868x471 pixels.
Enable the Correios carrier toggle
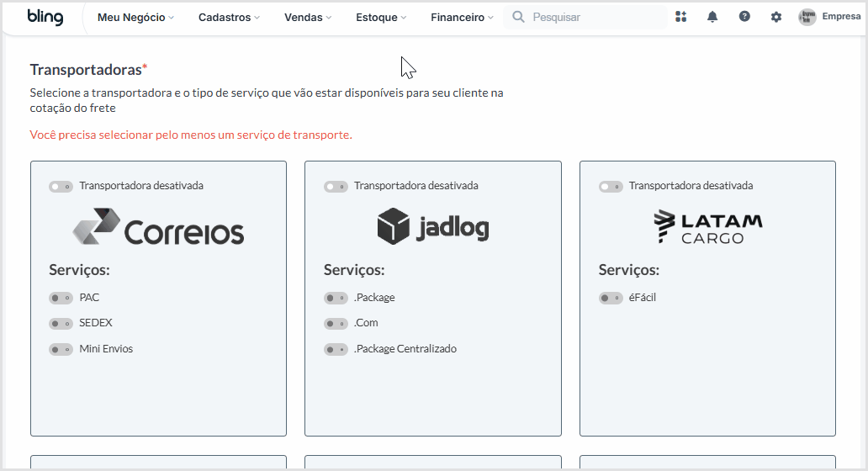(x=61, y=187)
